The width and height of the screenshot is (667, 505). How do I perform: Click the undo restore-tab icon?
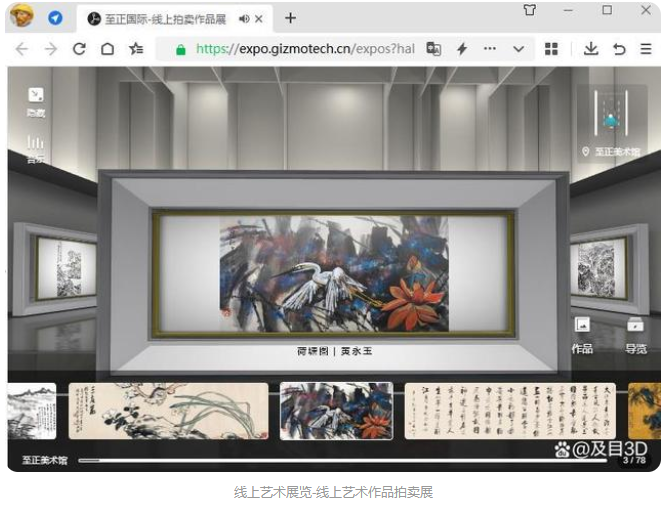619,49
